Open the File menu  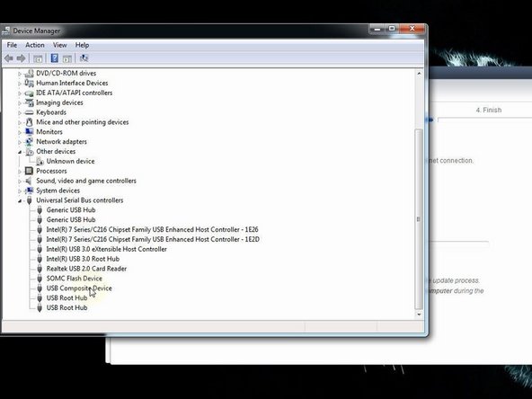tap(12, 45)
